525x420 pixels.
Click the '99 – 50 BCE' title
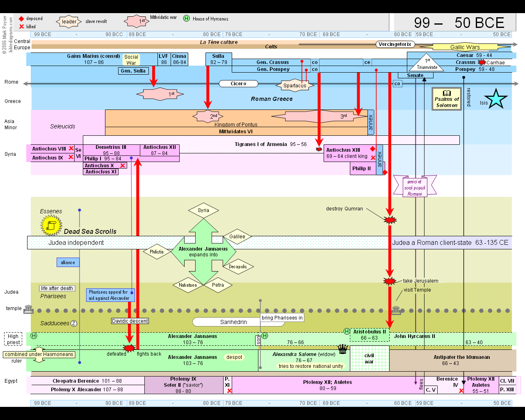click(x=459, y=23)
